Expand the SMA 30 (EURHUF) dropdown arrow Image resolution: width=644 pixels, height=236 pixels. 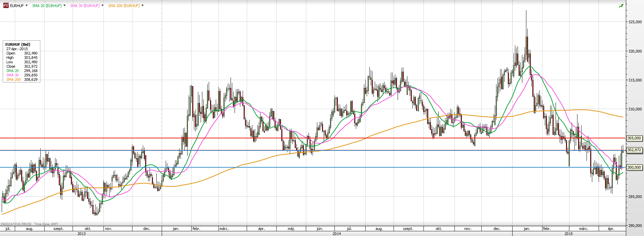click(103, 6)
